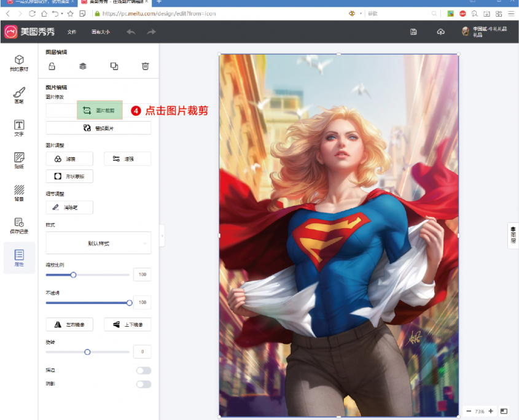Select the 画笔 brush tool

click(x=19, y=95)
